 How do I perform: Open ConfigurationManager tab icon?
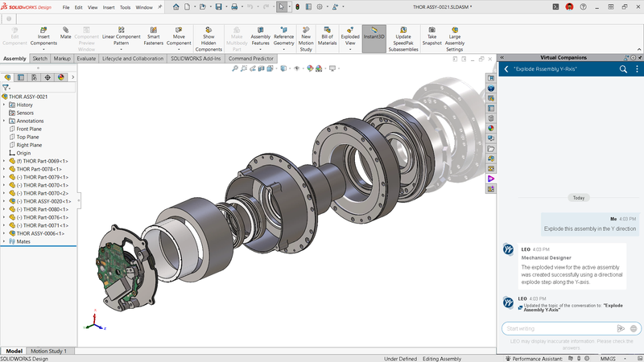(34, 77)
